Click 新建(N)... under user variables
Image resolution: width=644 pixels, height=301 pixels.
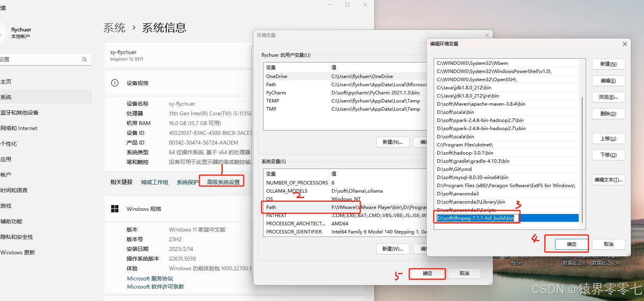pos(393,142)
